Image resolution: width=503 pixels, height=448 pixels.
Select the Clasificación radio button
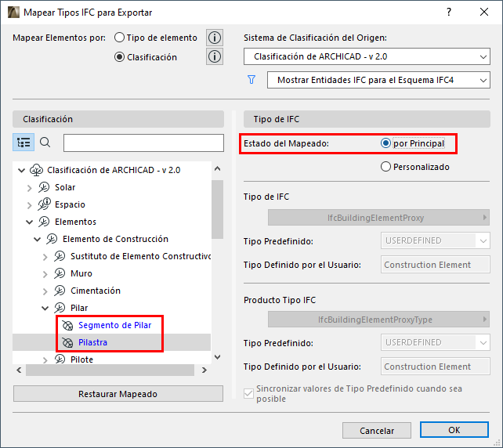119,57
